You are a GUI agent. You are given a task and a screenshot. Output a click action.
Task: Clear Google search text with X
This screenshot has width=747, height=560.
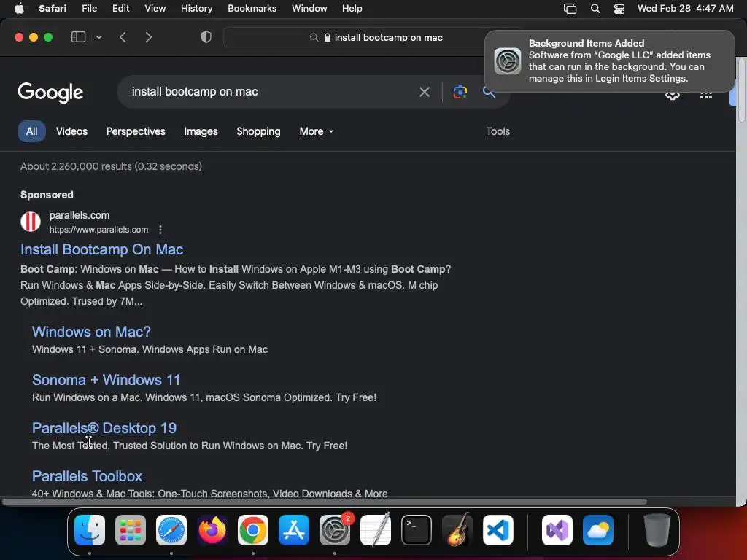(425, 91)
